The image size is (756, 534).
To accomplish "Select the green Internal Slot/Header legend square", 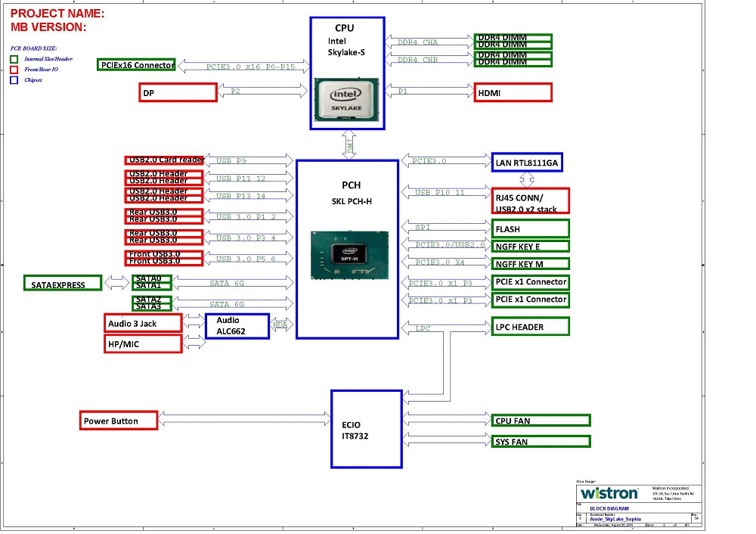I will (14, 59).
